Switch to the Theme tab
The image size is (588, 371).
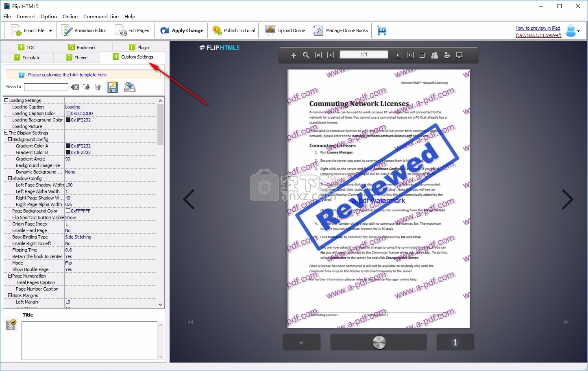pos(77,58)
